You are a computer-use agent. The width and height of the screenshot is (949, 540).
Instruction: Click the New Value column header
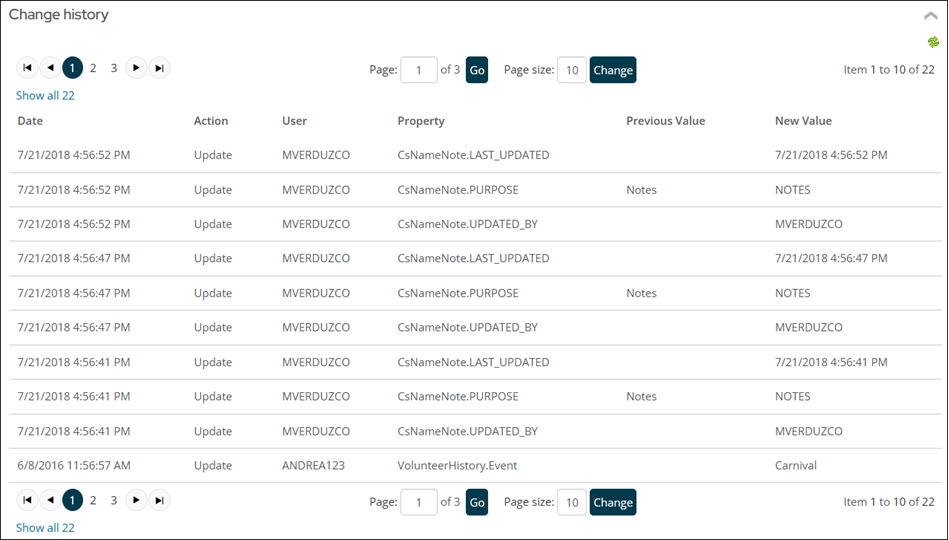(803, 121)
